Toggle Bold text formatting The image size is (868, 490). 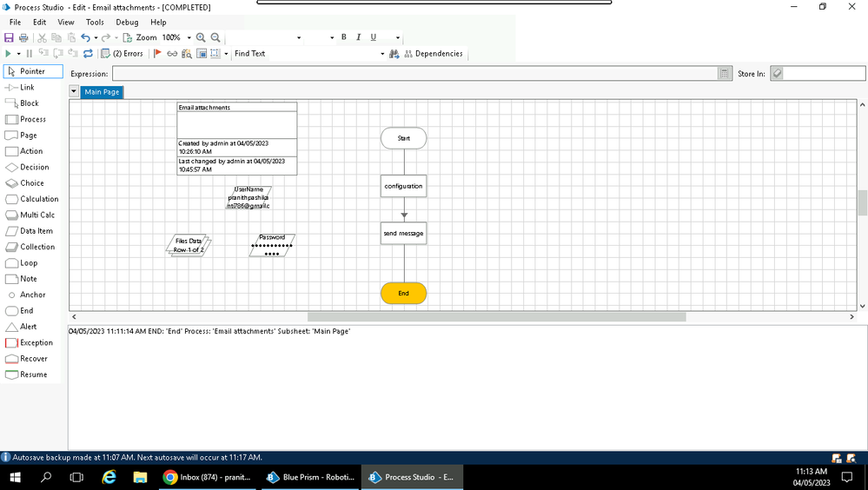coord(343,37)
